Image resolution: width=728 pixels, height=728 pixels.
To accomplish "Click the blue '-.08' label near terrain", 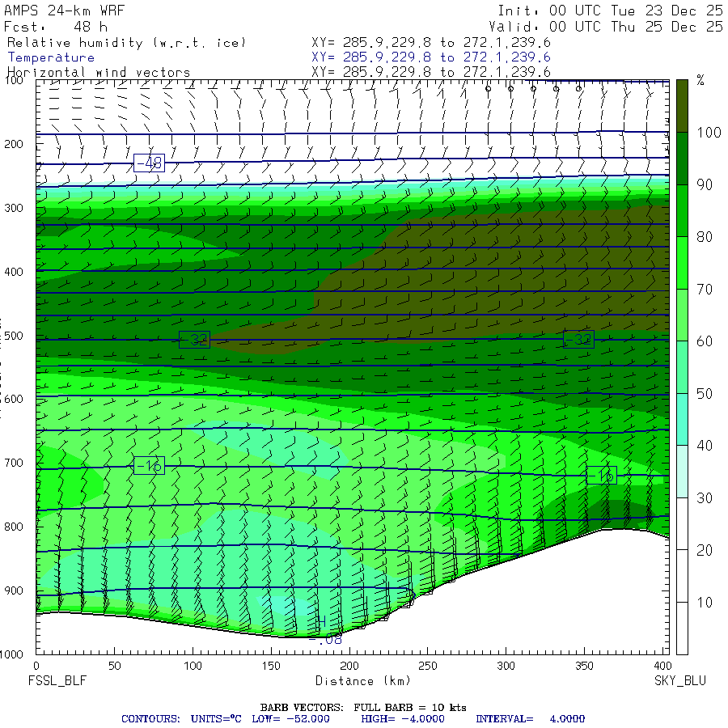I will 325,640.
